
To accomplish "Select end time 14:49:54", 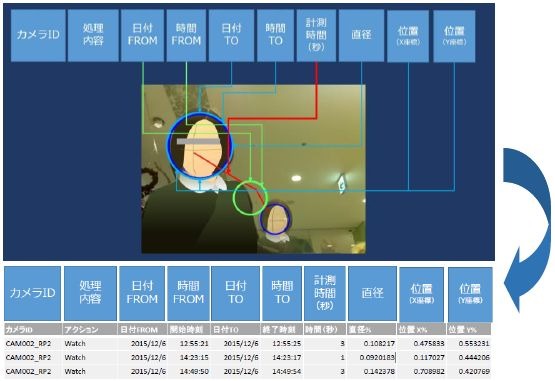I will [287, 371].
